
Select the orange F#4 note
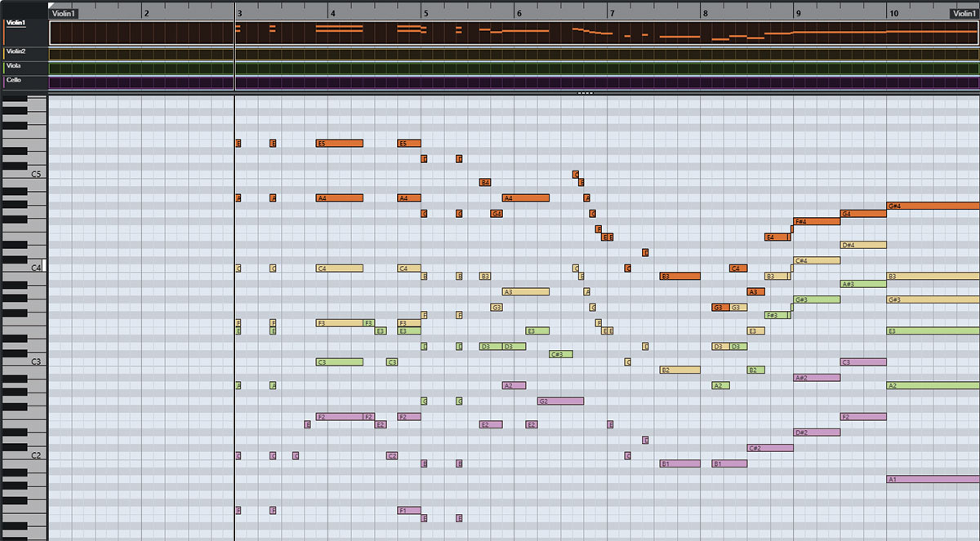(x=817, y=221)
